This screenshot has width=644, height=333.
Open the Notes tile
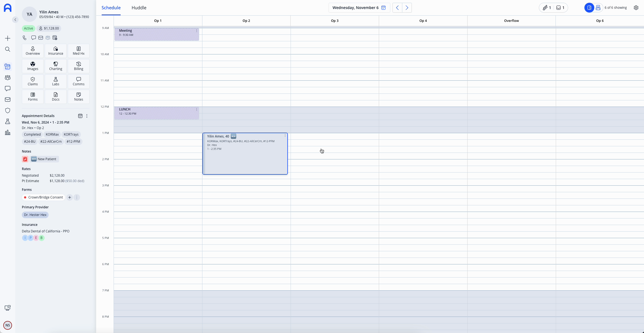(x=79, y=97)
